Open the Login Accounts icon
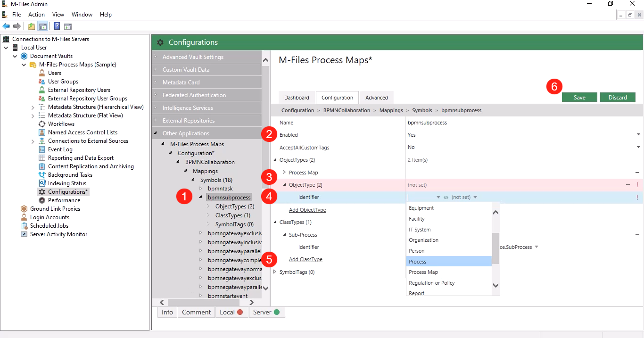This screenshot has height=338, width=644. (x=24, y=217)
